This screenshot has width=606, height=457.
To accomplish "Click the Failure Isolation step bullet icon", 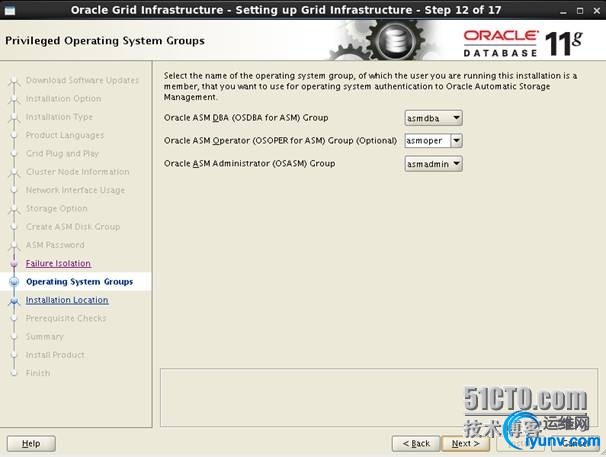I will tap(14, 264).
